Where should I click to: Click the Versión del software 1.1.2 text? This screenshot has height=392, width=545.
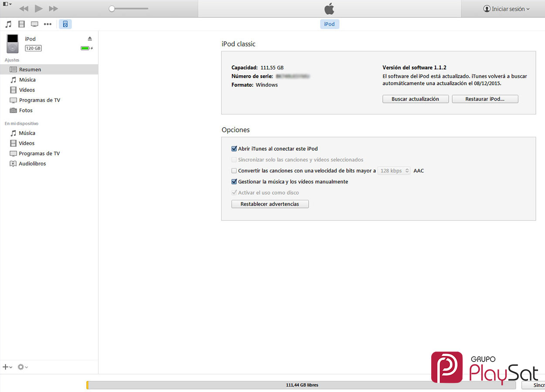point(414,68)
